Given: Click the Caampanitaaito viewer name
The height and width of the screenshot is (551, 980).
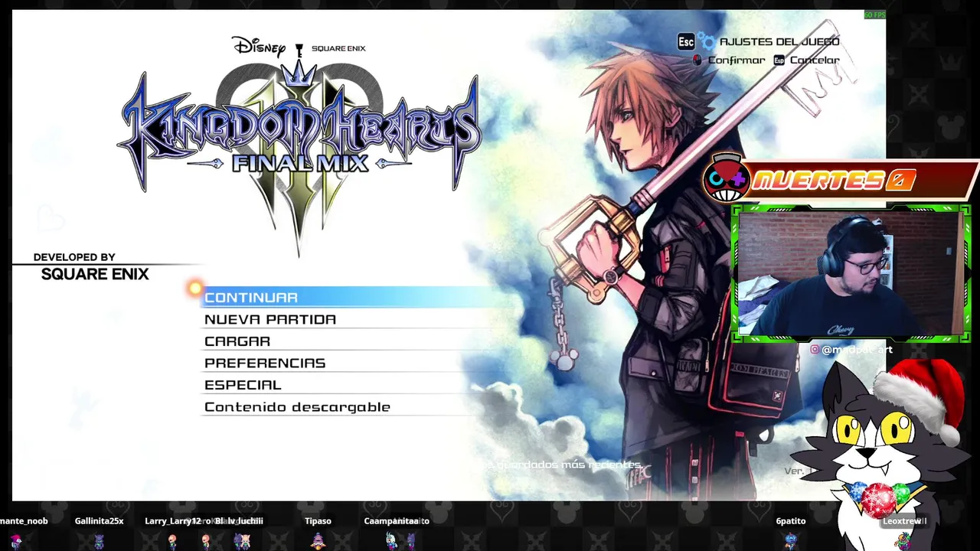Looking at the screenshot, I should 397,520.
